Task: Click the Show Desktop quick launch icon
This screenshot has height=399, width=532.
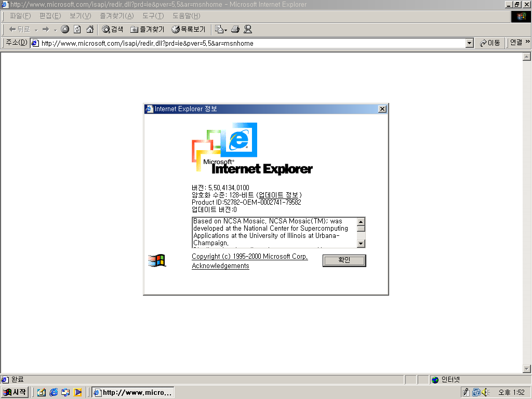Action: click(42, 393)
